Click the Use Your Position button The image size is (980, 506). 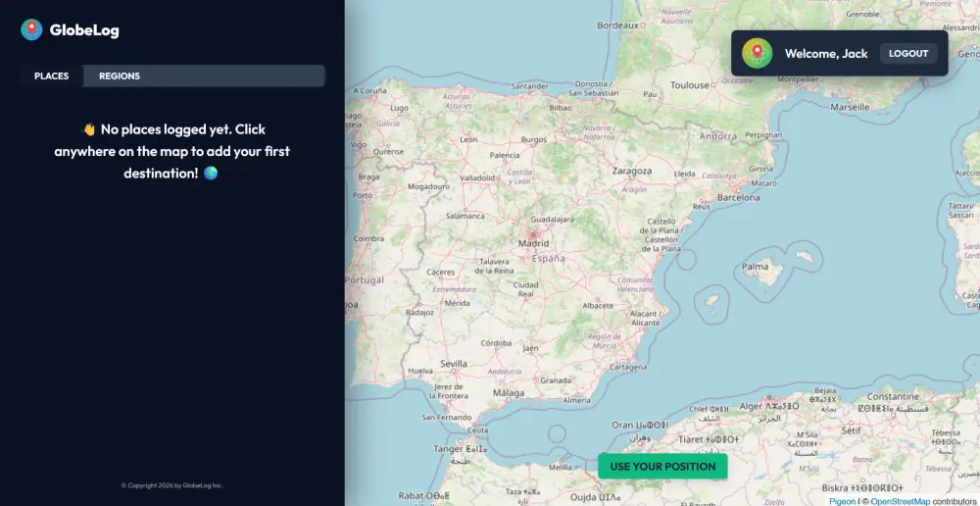662,467
